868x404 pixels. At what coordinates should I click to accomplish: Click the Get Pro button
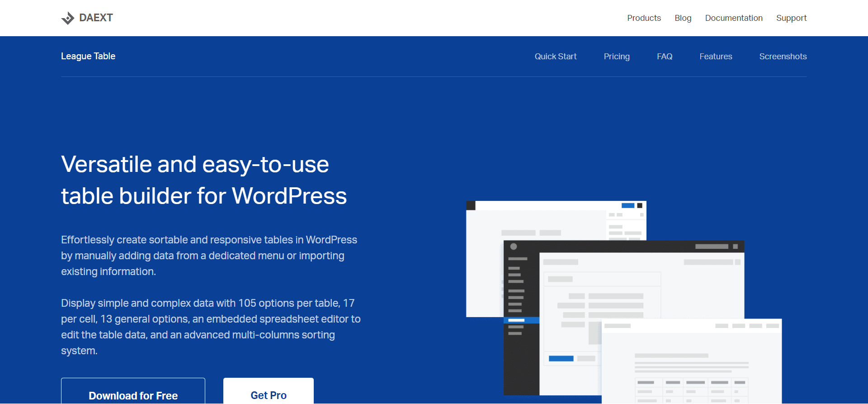269,391
